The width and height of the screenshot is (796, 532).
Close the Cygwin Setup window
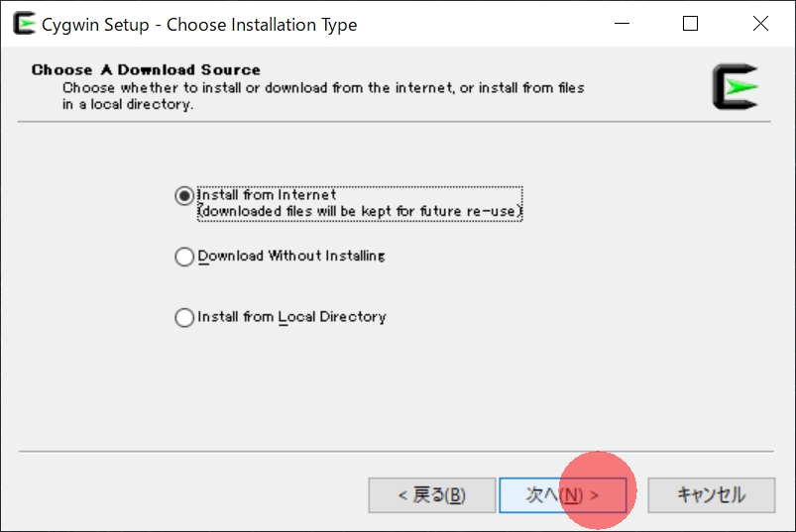(760, 24)
